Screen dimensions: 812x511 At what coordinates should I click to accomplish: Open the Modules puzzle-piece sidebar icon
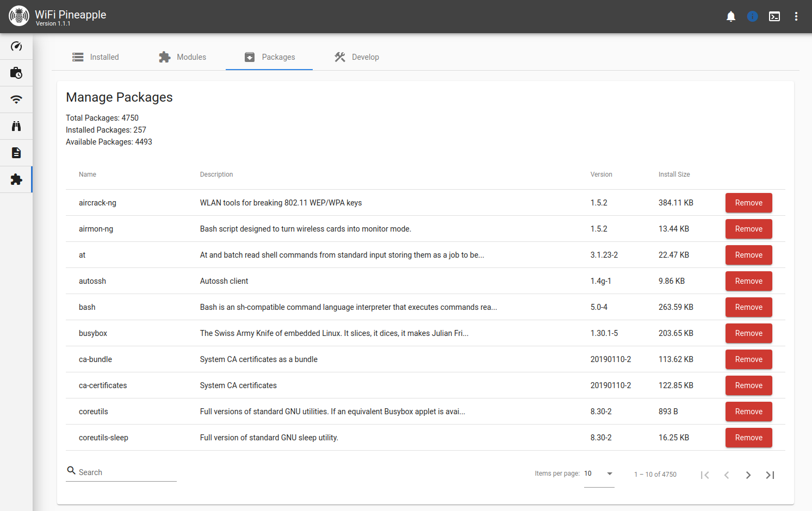(x=16, y=179)
